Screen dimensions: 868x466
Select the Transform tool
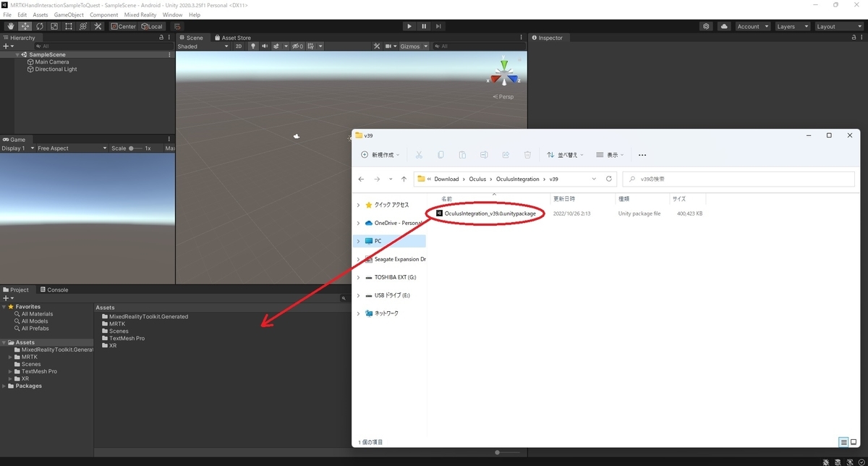(83, 26)
